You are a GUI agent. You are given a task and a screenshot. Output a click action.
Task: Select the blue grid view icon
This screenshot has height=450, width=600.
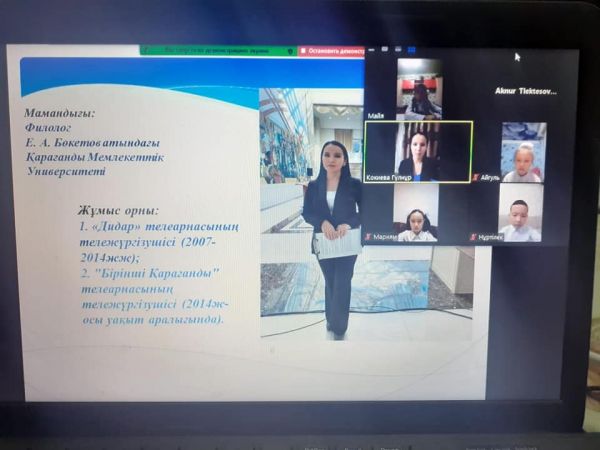410,48
